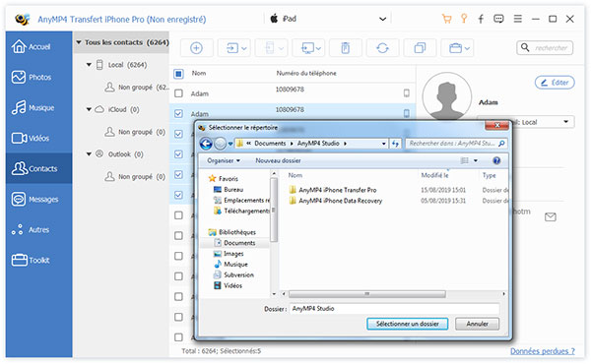
Task: Toggle the select-all contacts checkbox
Action: 178,74
